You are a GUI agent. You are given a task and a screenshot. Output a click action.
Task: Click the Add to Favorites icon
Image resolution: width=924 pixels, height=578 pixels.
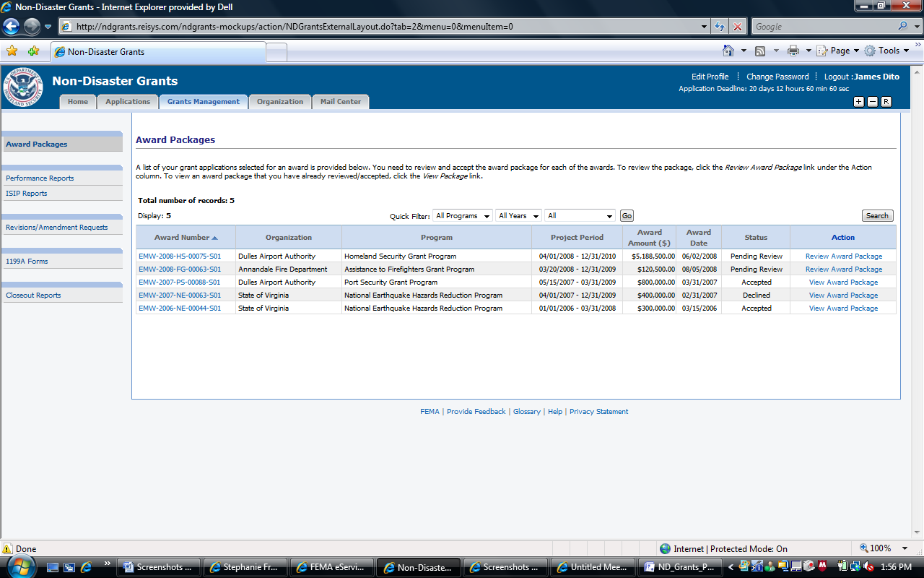click(x=33, y=51)
